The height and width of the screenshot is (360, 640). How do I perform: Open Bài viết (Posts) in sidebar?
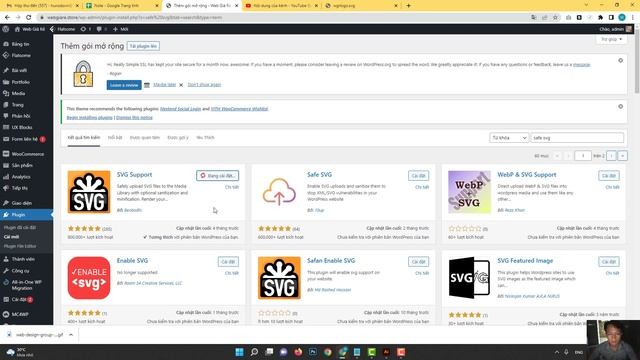[19, 70]
